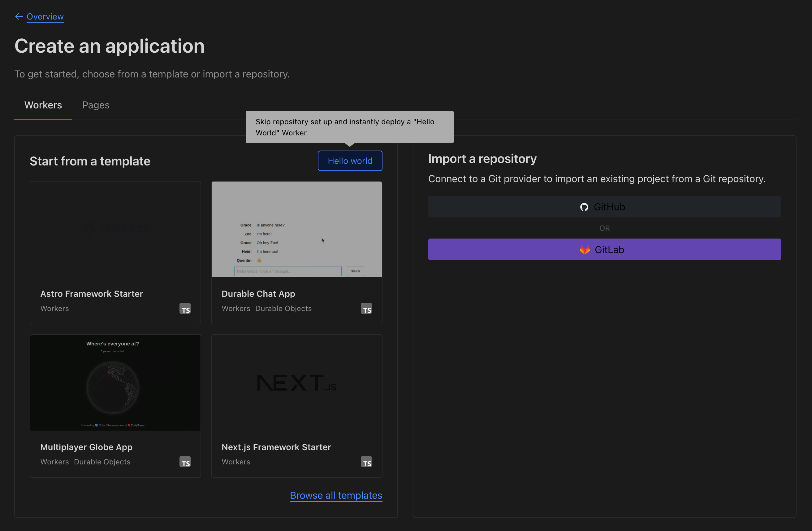The image size is (812, 531).
Task: Select the Next.js logo template preview
Action: 296,383
